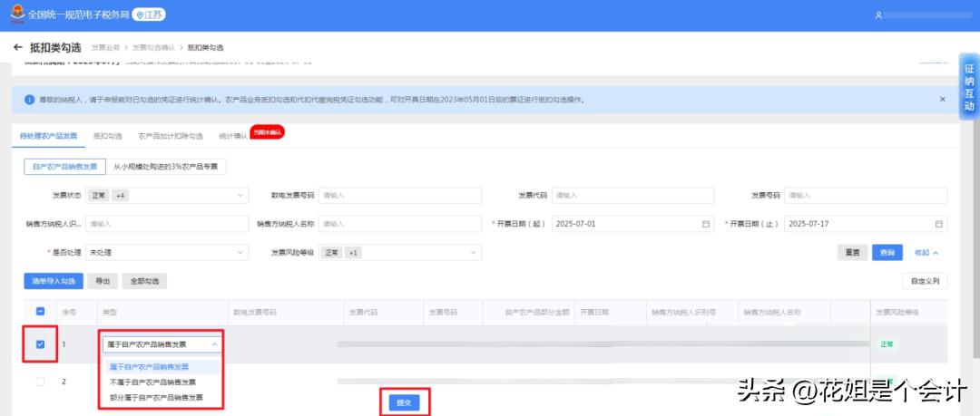Screen dimensions: 980x416
Task: Open the row 1 类型 dropdown
Action: pyautogui.click(x=162, y=344)
